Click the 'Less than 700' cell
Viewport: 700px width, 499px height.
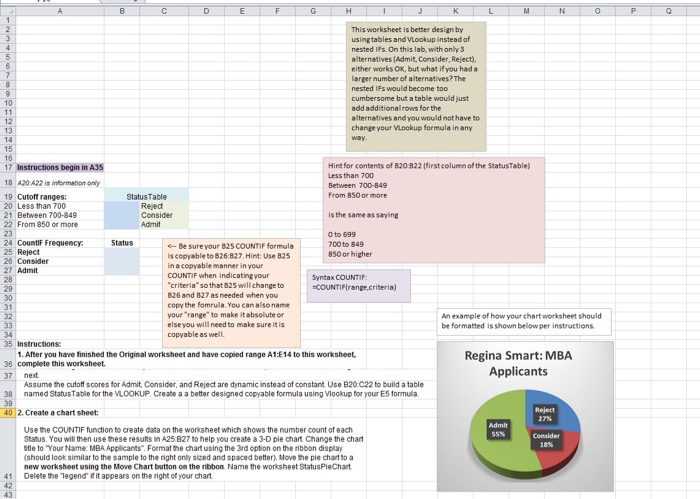coord(60,206)
